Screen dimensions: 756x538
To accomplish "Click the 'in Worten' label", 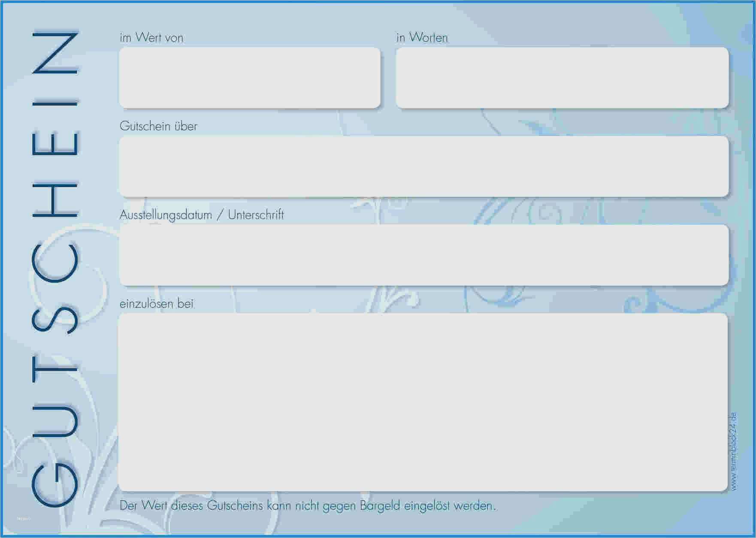I will click(x=422, y=38).
